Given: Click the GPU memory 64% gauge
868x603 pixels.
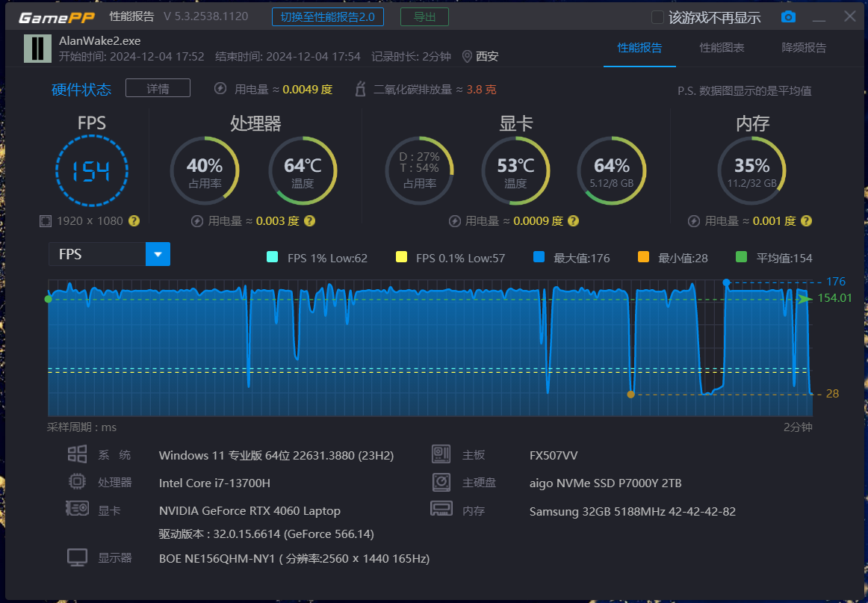Looking at the screenshot, I should point(612,170).
